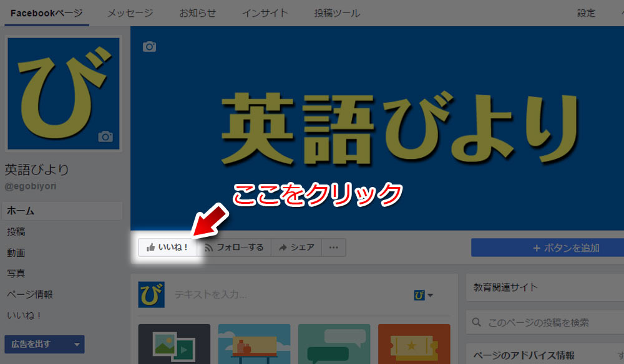This screenshot has width=624, height=364.
Task: Switch to the メッセージ tab
Action: pyautogui.click(x=130, y=13)
